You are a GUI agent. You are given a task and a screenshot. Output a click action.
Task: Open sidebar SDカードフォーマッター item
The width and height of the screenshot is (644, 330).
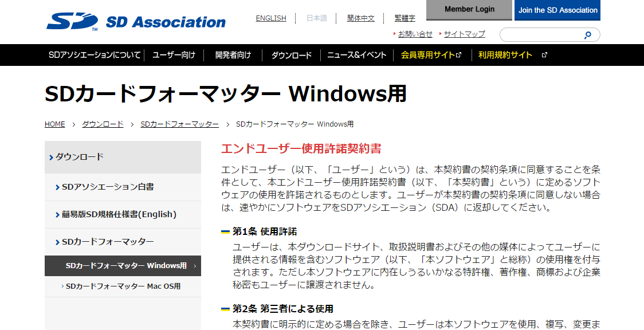click(x=123, y=242)
